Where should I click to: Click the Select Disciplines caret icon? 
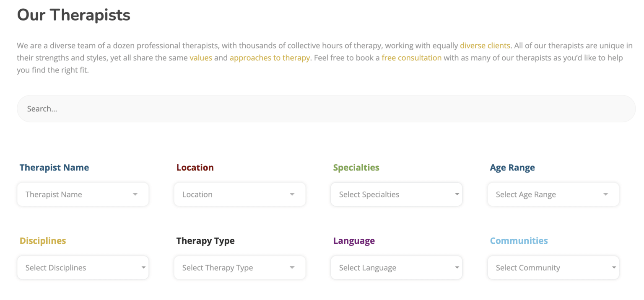coord(143,268)
